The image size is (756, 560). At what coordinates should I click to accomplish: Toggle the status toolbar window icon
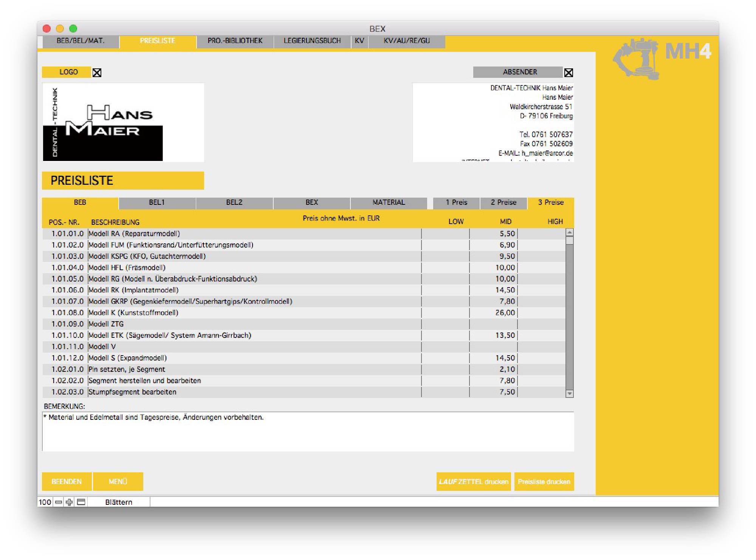click(81, 502)
